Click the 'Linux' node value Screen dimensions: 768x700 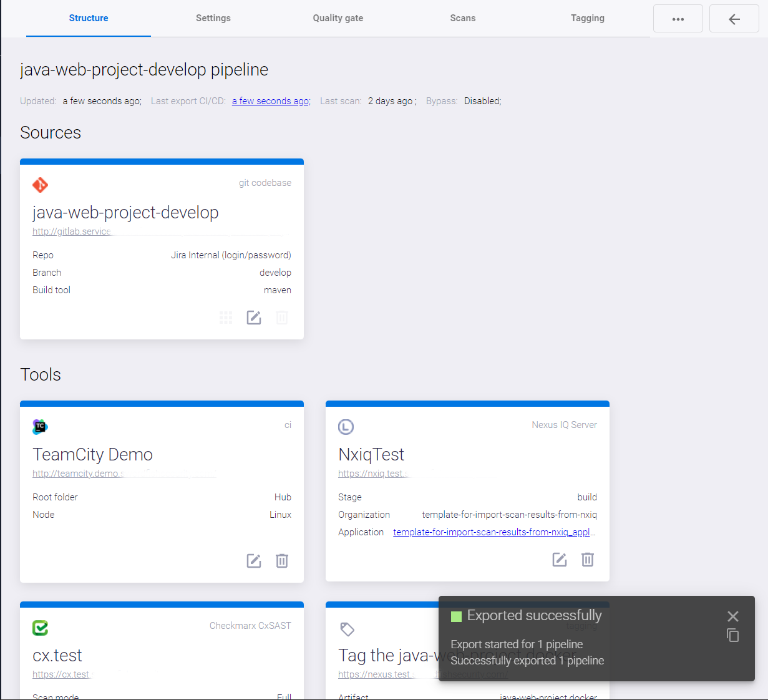[x=280, y=515]
